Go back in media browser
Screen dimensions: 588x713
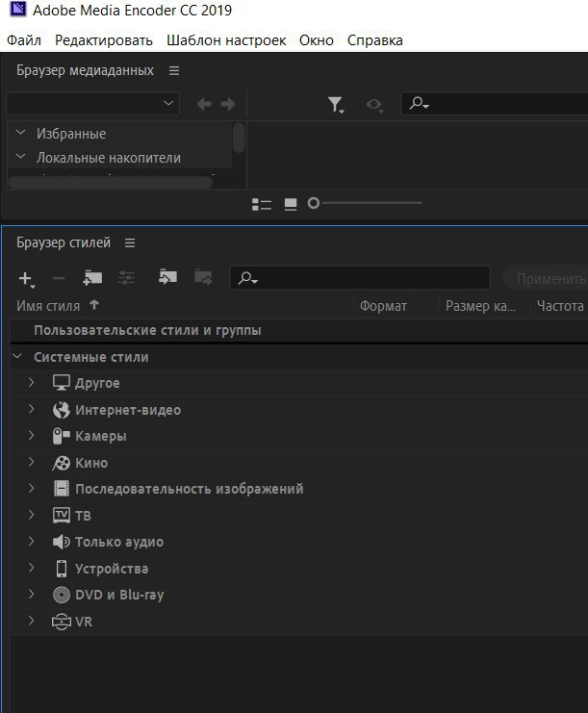pyautogui.click(x=204, y=104)
